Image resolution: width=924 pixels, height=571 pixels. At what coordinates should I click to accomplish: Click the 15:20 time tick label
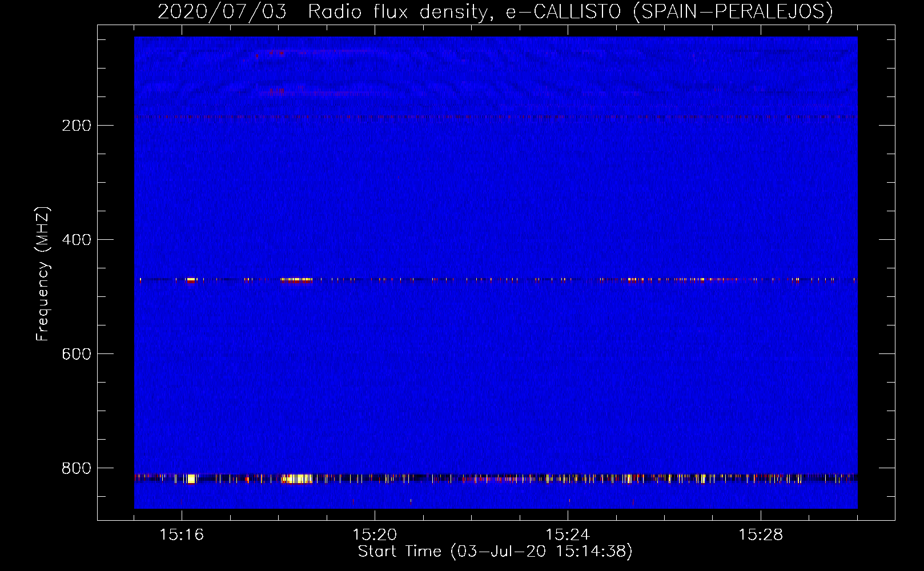375,535
